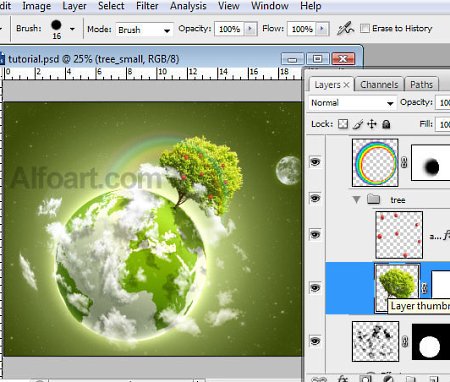Click the brush tip preview sample
Screen dimensions: 450x382
[56, 25]
